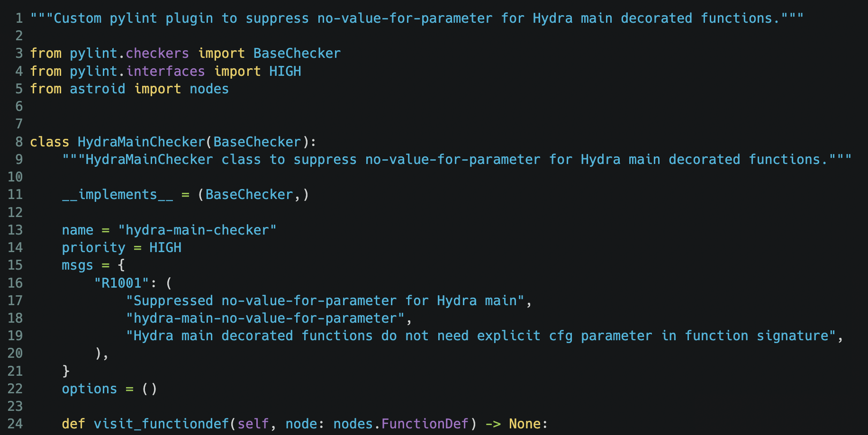Click the 'import' keyword on line 5
Image resolution: width=868 pixels, height=435 pixels.
(x=157, y=89)
